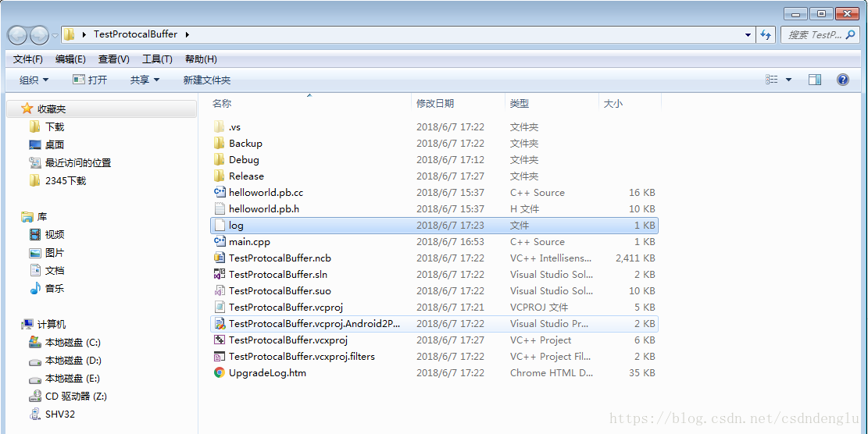Open the 共享 dropdown menu
The width and height of the screenshot is (868, 434).
[x=145, y=80]
